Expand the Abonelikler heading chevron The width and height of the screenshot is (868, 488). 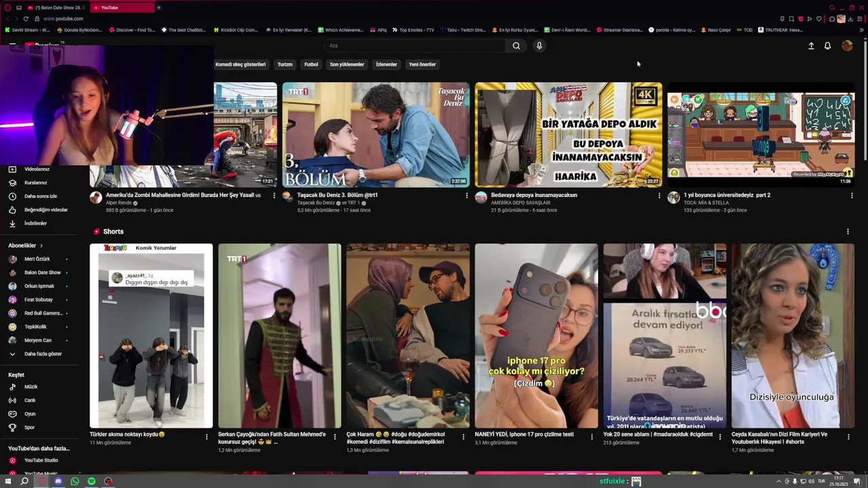[41, 245]
